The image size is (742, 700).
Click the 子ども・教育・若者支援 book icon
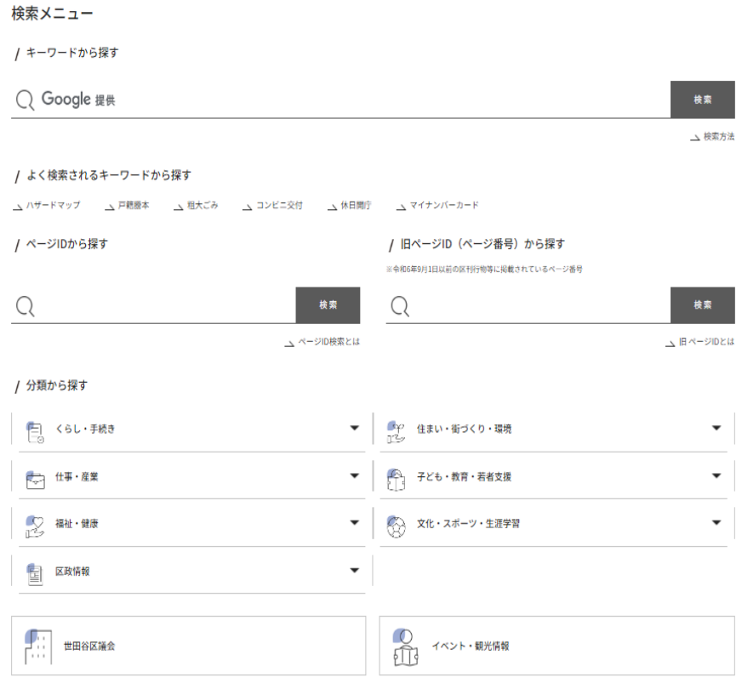coord(394,476)
